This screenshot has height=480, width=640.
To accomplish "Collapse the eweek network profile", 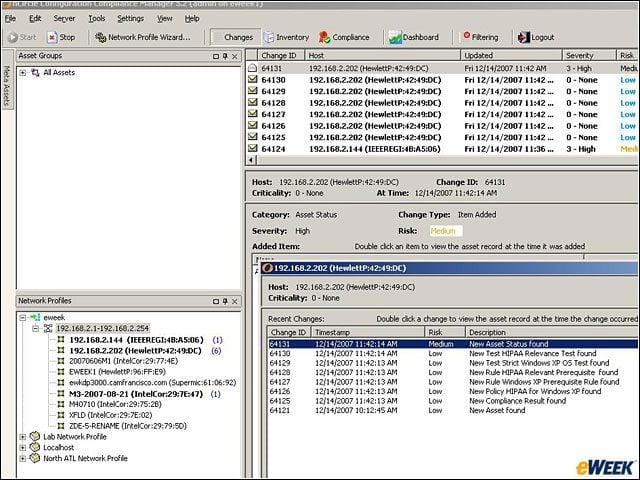I will 23,318.
